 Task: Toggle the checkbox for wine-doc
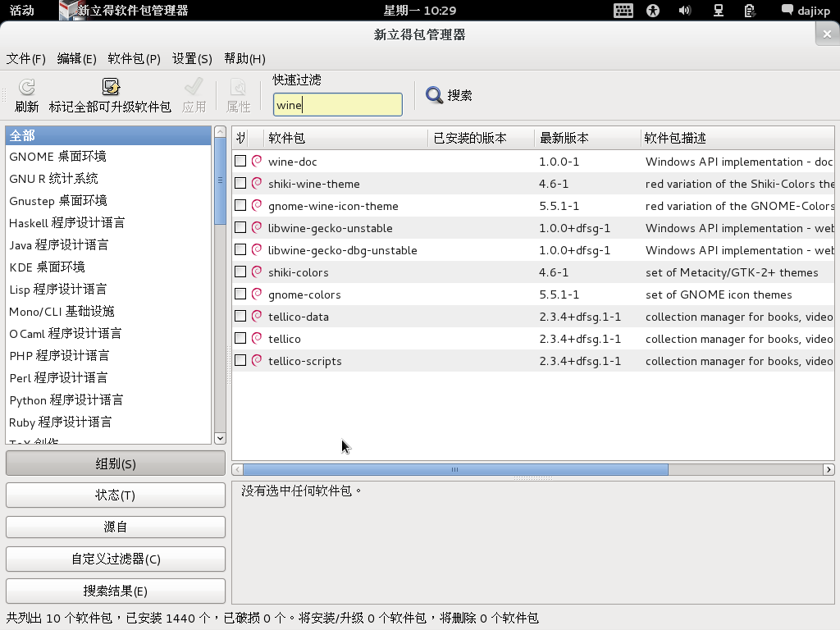[240, 161]
